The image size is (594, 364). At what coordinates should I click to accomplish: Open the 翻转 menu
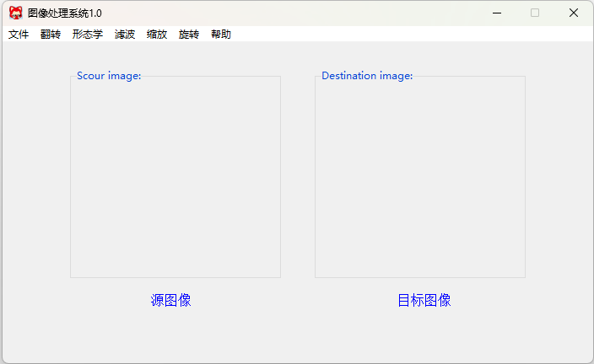[x=51, y=35]
